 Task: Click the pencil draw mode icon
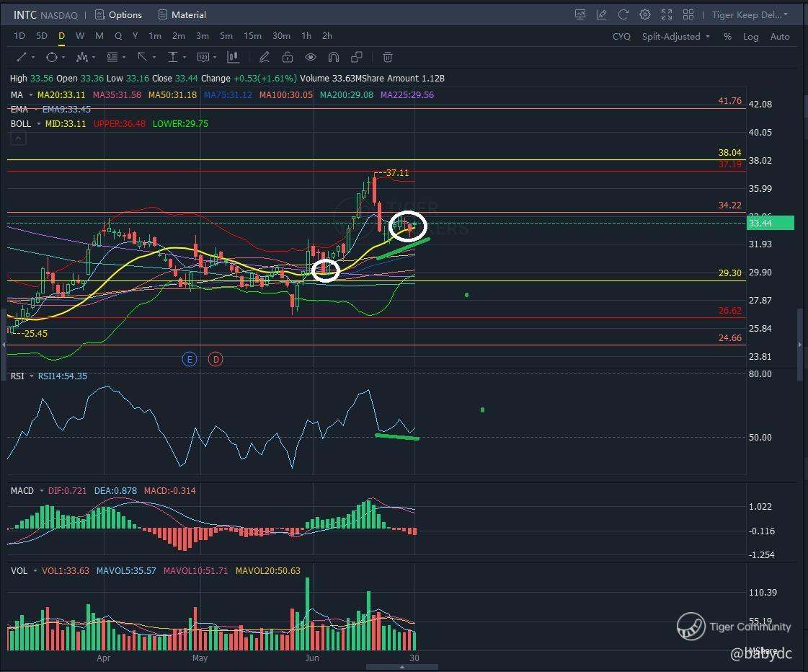[x=265, y=57]
